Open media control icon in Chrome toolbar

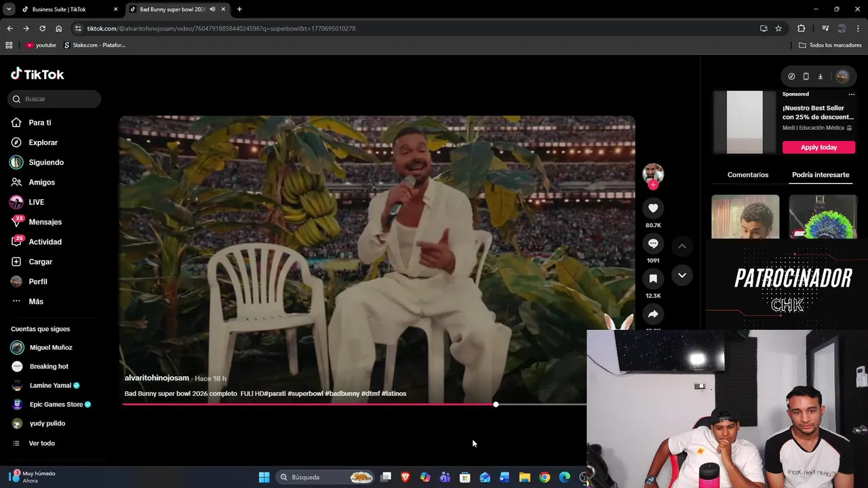[x=825, y=28]
